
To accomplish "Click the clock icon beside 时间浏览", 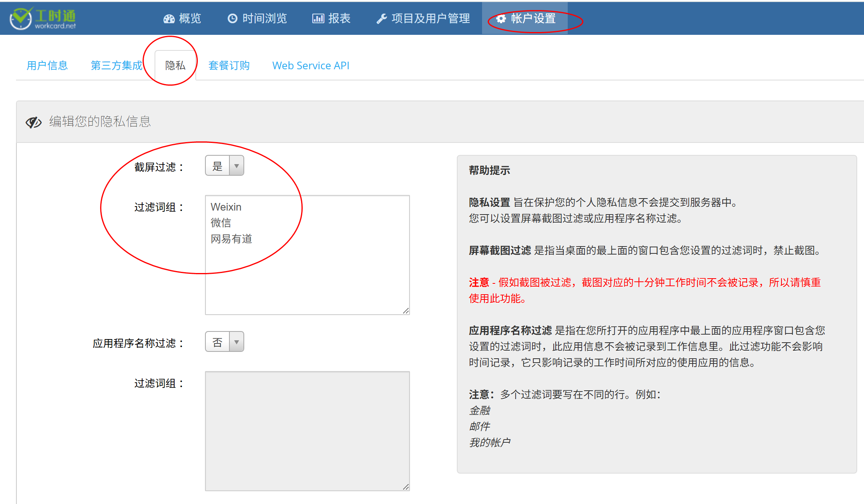I will click(x=232, y=18).
